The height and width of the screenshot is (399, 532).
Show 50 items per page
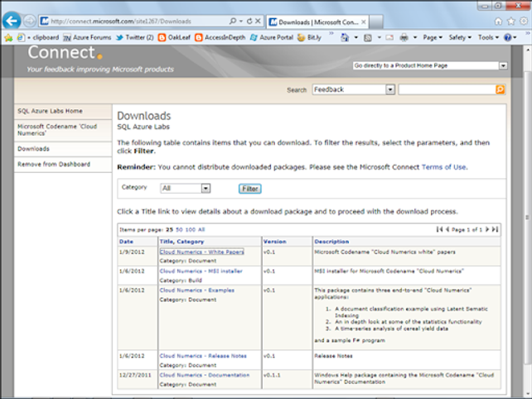pos(179,229)
